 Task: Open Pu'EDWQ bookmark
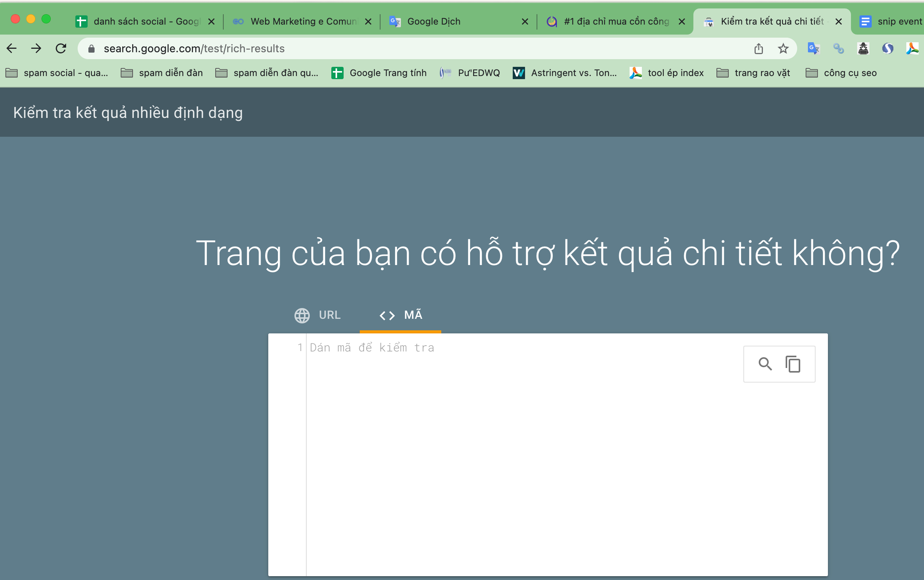pos(470,73)
